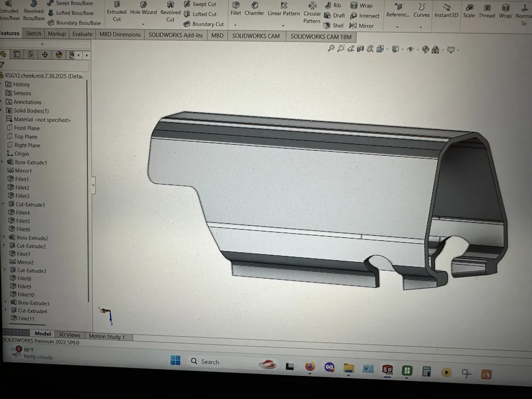Open the Appearances color sphere tab
This screenshot has width=532, height=399.
(59, 55)
